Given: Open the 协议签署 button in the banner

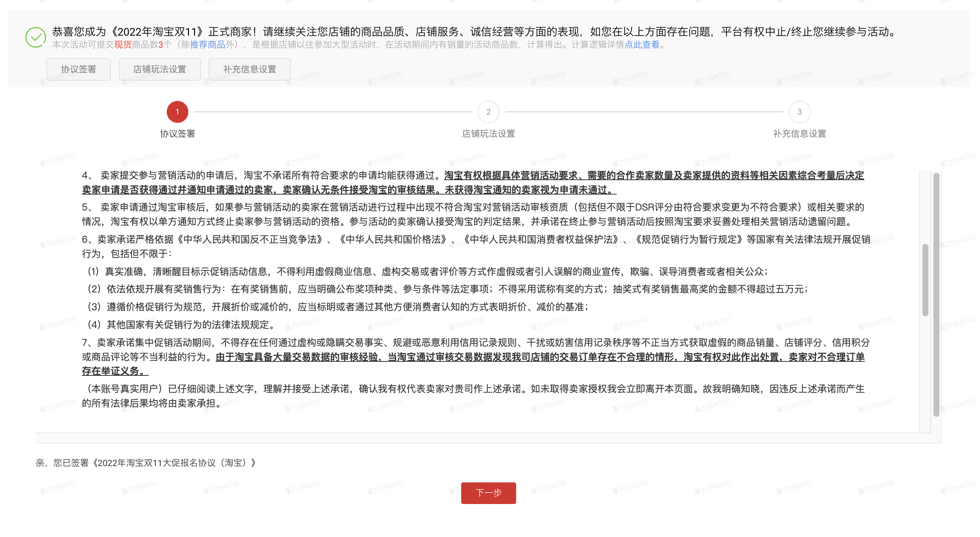Looking at the screenshot, I should click(x=78, y=69).
